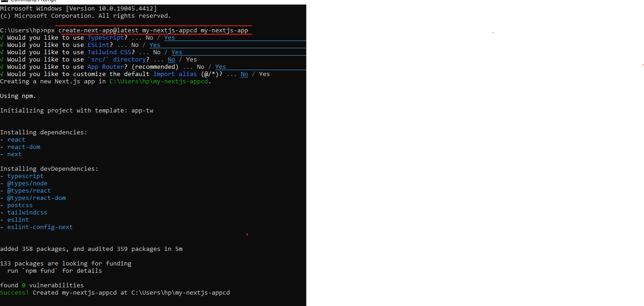Click 'create-next-app@latest' in the command line
644x306 pixels.
(x=99, y=31)
